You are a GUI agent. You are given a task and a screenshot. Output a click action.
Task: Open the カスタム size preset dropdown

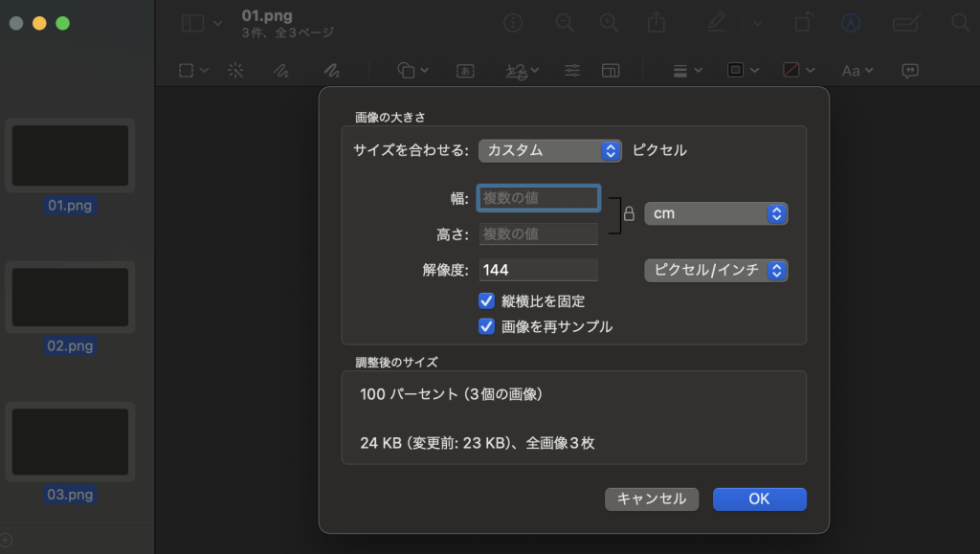click(550, 150)
